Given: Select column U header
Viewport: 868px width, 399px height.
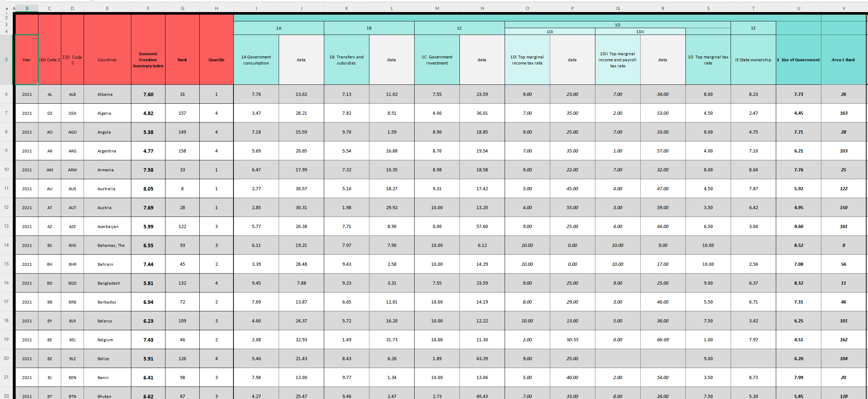Looking at the screenshot, I should [x=798, y=8].
